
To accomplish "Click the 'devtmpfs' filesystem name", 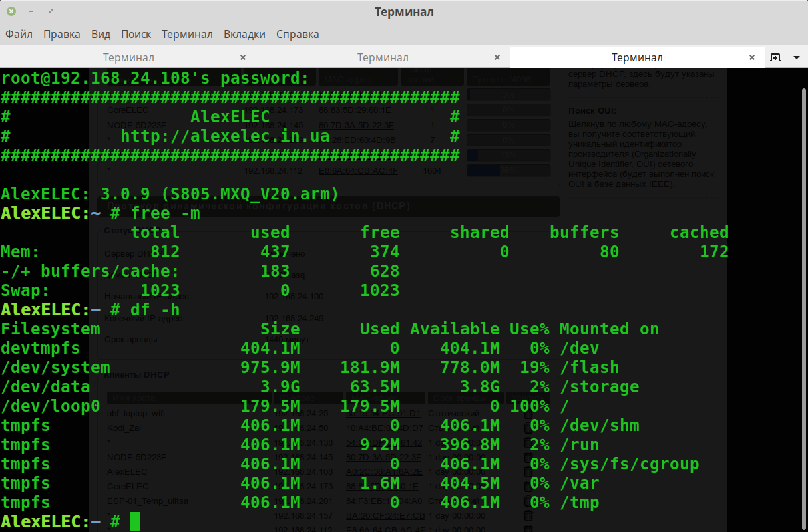I will click(x=41, y=348).
